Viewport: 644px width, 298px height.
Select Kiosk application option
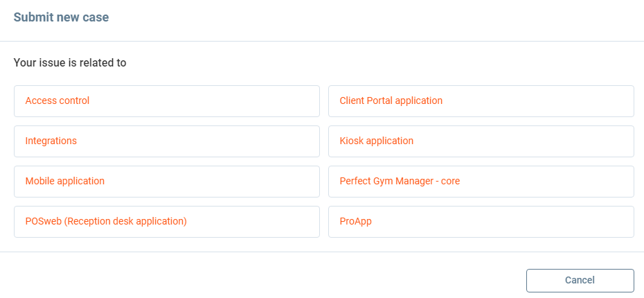[x=481, y=141]
